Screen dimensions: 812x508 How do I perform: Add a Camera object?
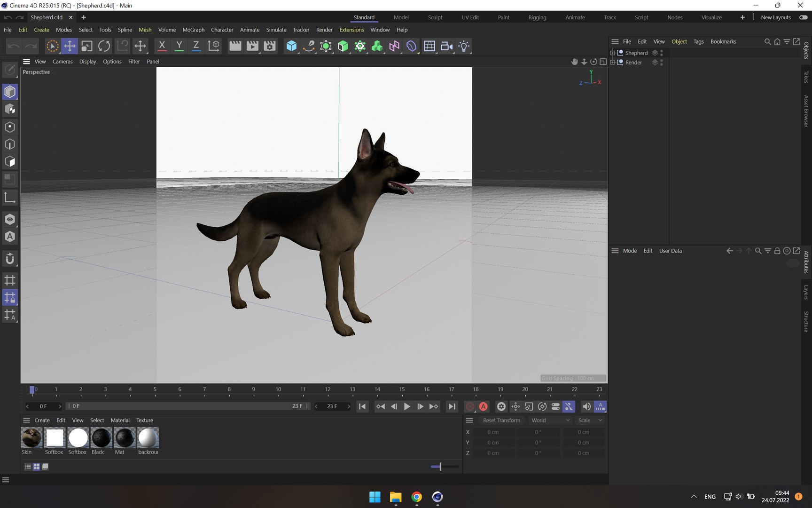coord(446,46)
